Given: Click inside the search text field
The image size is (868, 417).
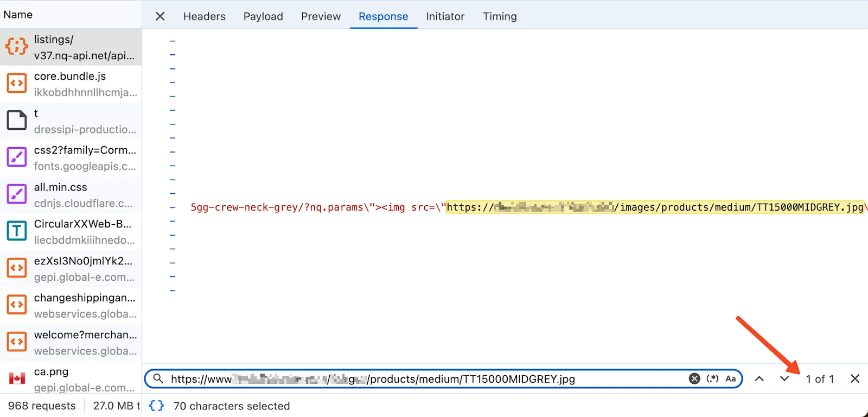Looking at the screenshot, I should (x=423, y=379).
